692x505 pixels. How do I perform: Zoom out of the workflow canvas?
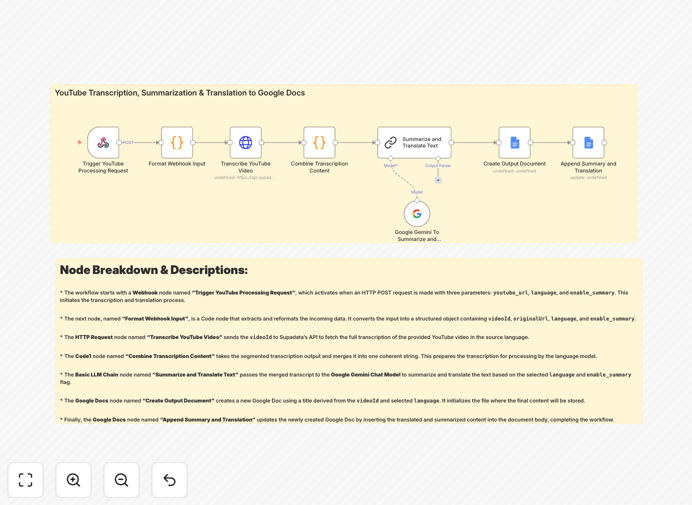click(x=121, y=480)
